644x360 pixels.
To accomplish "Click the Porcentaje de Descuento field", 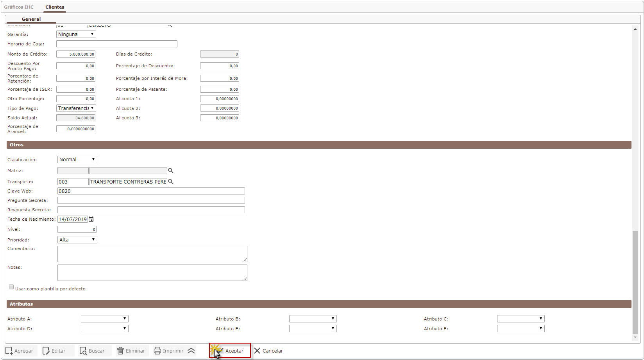I will click(220, 66).
